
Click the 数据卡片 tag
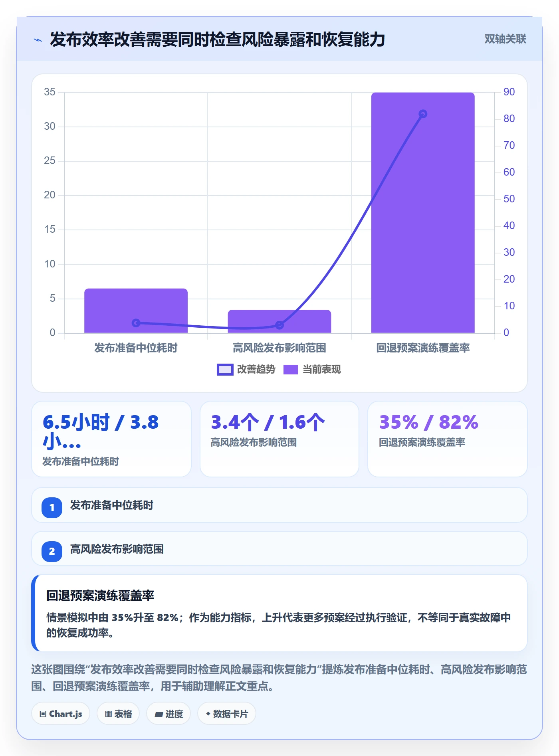tap(227, 714)
